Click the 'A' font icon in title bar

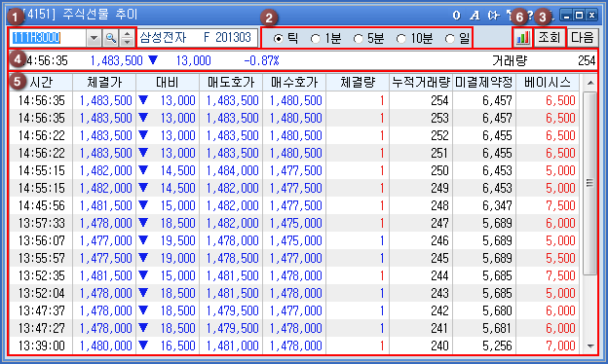click(x=475, y=16)
